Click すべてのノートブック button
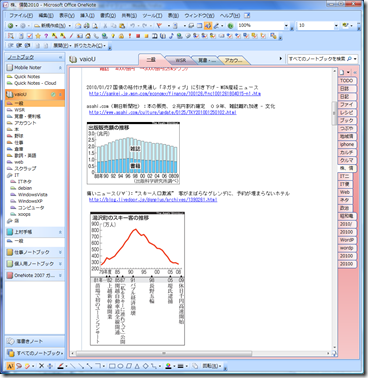 click(35, 353)
